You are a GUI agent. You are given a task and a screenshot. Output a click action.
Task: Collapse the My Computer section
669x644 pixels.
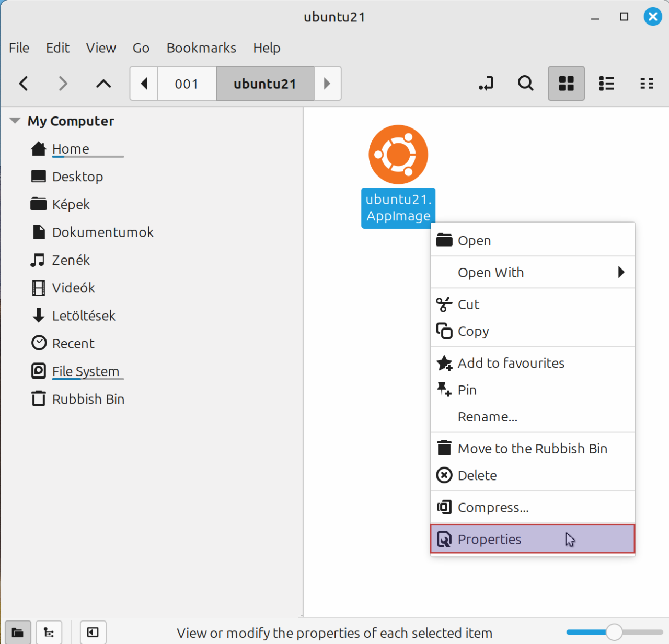[15, 121]
